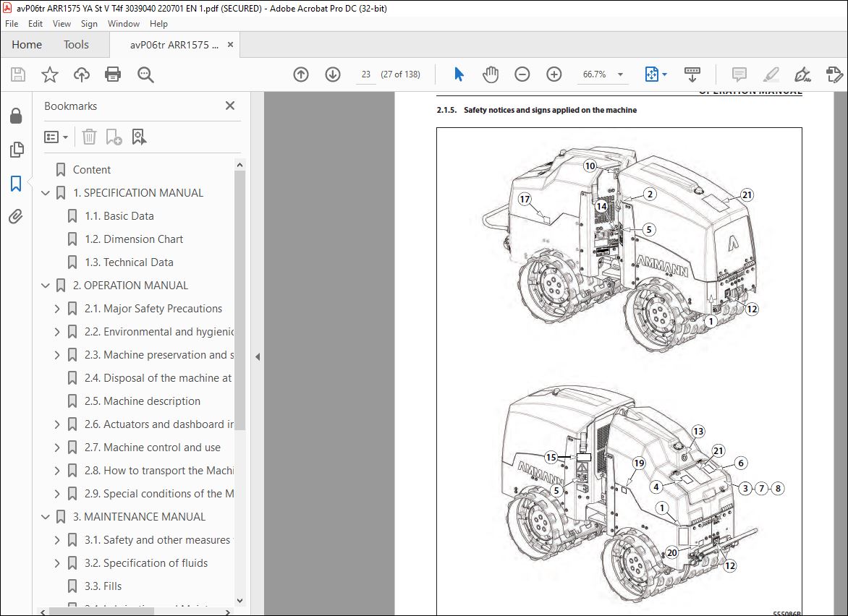Close the Bookmarks panel
The height and width of the screenshot is (616, 848).
pos(230,106)
